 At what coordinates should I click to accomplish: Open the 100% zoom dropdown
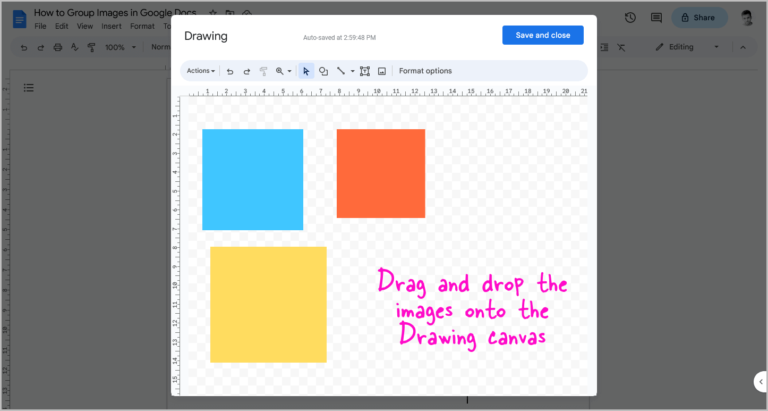pos(120,48)
